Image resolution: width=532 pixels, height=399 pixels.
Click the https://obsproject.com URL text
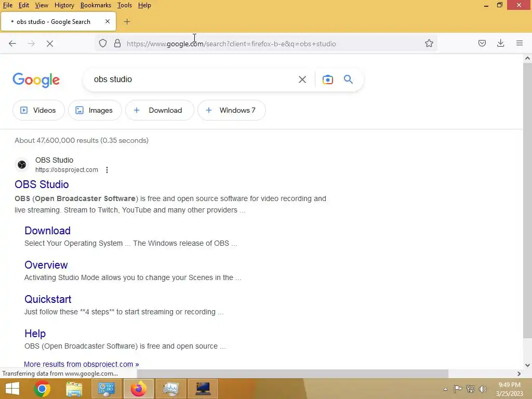tap(66, 170)
